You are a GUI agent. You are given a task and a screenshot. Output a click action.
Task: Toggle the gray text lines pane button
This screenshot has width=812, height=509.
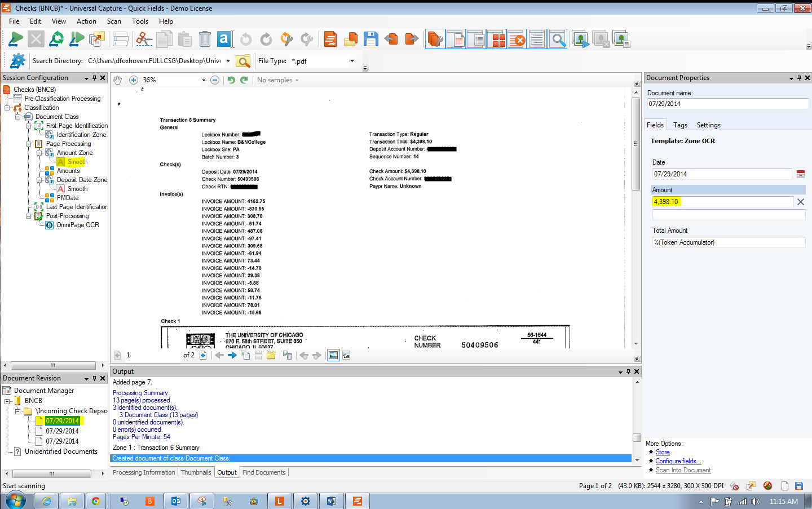pyautogui.click(x=537, y=39)
